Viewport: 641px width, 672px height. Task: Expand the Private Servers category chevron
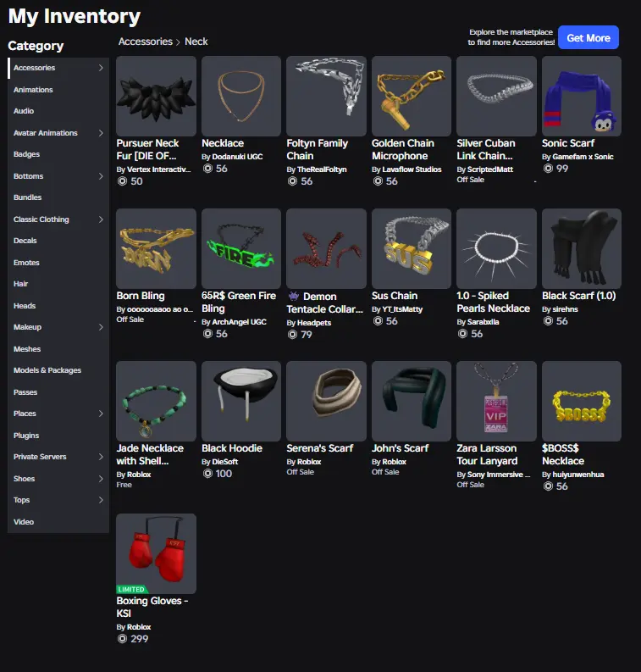[x=101, y=457]
